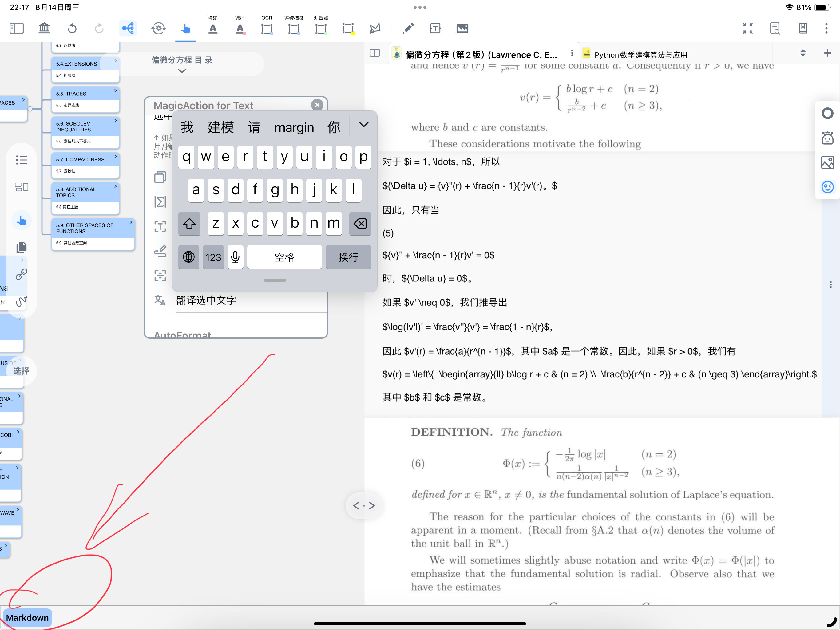Select the lasso freeform selection tool
The image size is (840, 630).
375,29
